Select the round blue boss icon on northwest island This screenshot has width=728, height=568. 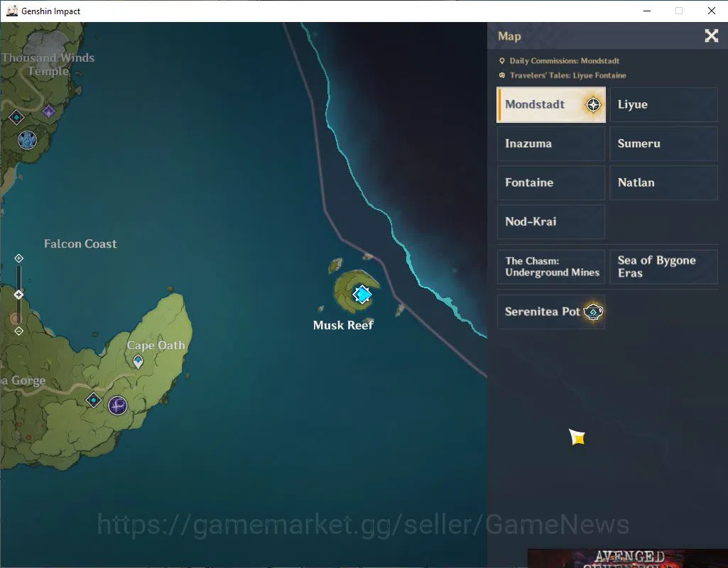(x=28, y=140)
